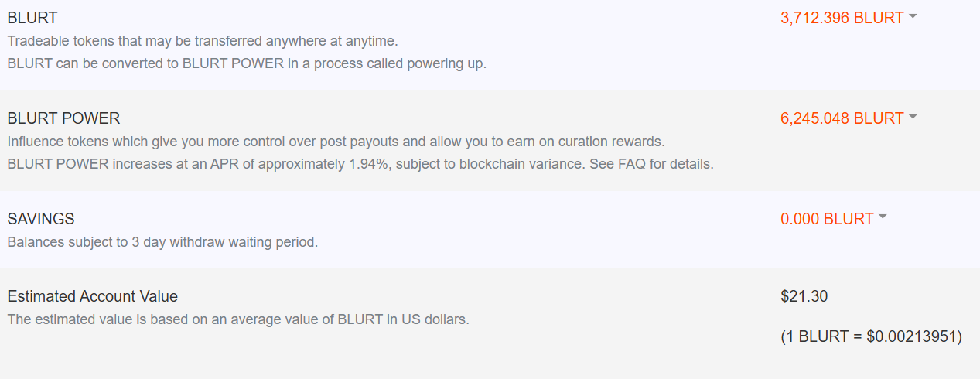
Task: Click the dropdown caret beside 3,712.396 BLURT
Action: pyautogui.click(x=913, y=16)
